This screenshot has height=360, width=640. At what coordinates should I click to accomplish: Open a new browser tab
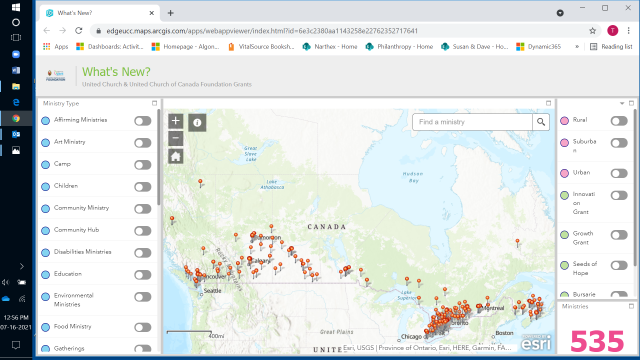[x=171, y=13]
